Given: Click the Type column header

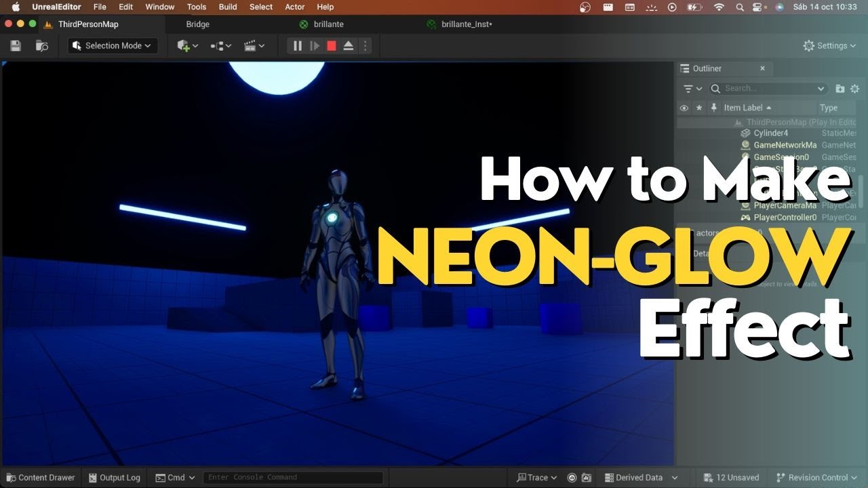Looking at the screenshot, I should point(828,108).
